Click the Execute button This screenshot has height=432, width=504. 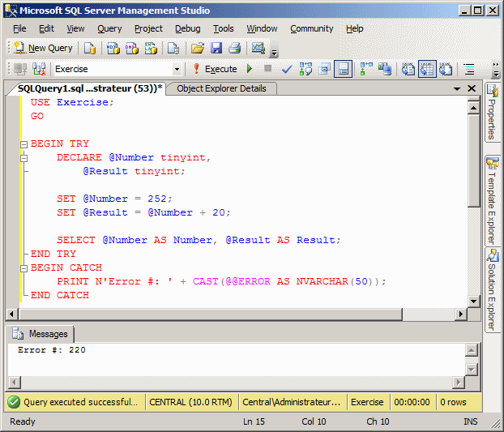(x=215, y=69)
